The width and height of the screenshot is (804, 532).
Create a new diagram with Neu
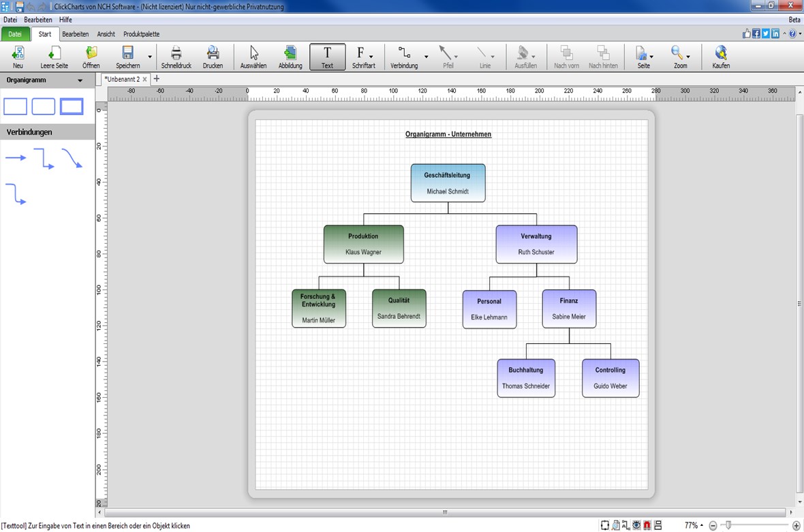[18, 57]
